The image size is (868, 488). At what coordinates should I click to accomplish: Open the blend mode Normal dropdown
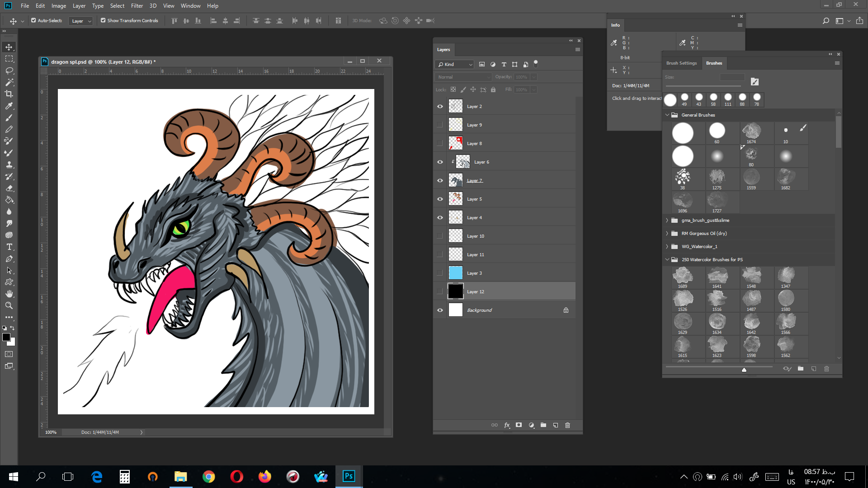pyautogui.click(x=463, y=77)
